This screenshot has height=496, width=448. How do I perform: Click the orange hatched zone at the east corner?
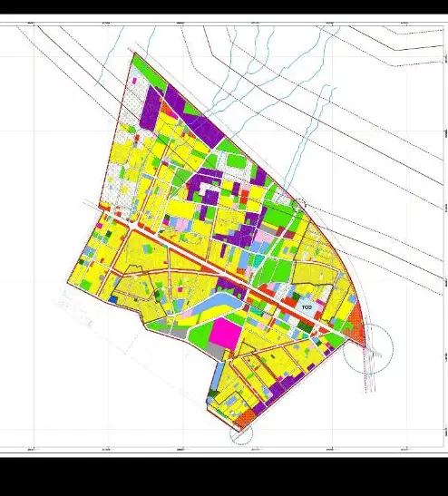point(356,325)
